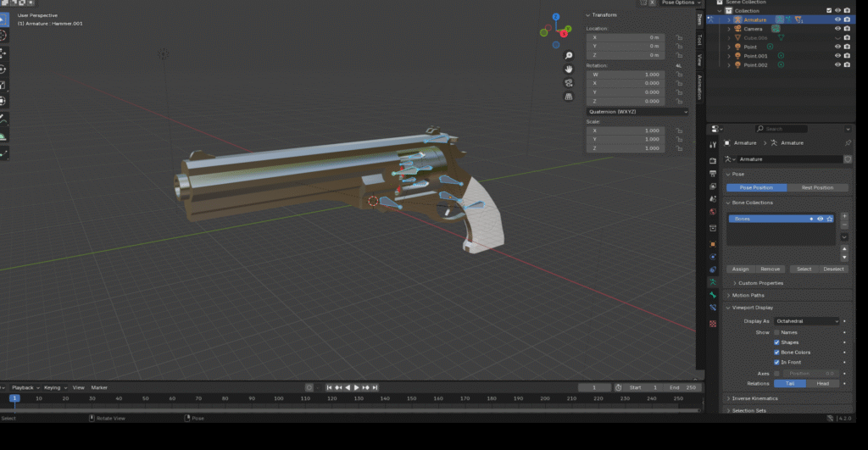Toggle camera view with the camera icon

(x=570, y=82)
